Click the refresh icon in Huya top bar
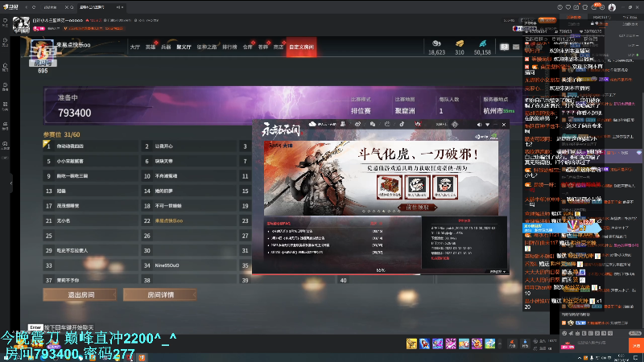644x362 pixels. pos(34,7)
